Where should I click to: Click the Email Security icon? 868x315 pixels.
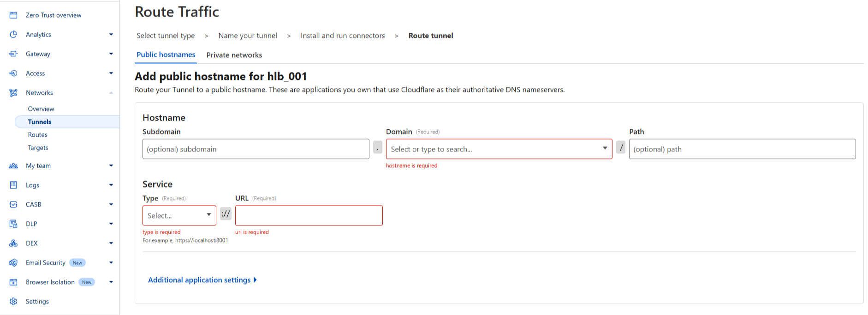(x=13, y=263)
